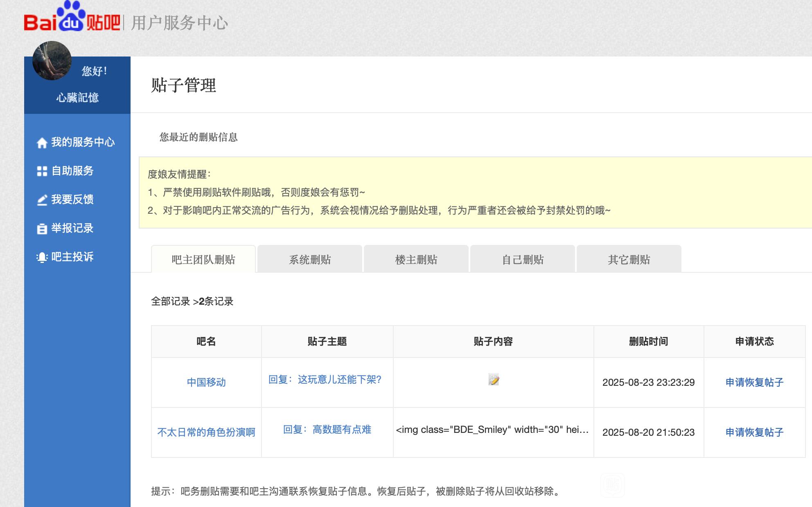The width and height of the screenshot is (812, 507).
Task: Switch to the 楼主删贴 tab
Action: [416, 260]
